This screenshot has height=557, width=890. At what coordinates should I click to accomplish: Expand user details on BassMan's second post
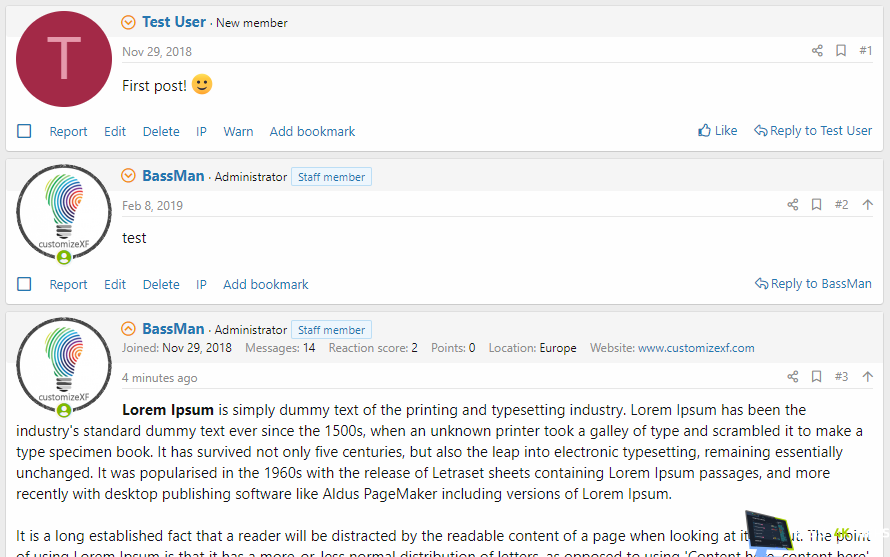tap(128, 176)
